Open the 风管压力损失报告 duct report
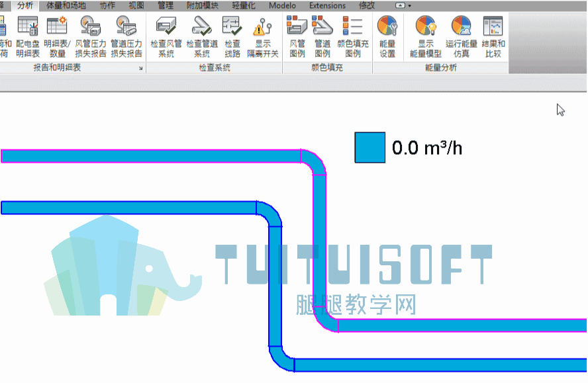The height and width of the screenshot is (383, 588). coord(90,37)
